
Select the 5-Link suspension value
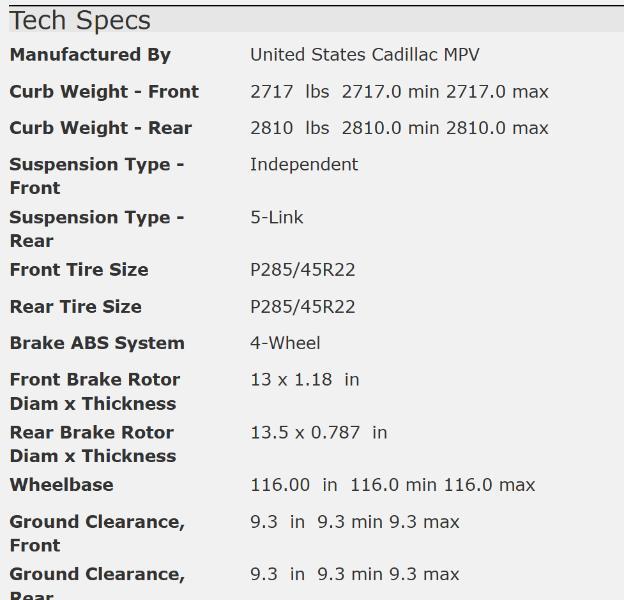click(277, 218)
